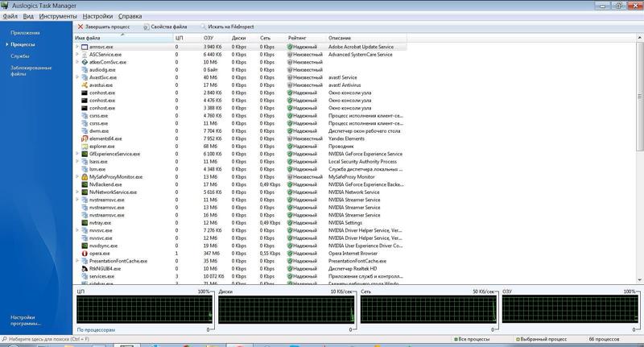Expand the AvastSvc.exe process tree
This screenshot has width=644, height=347.
pos(76,77)
